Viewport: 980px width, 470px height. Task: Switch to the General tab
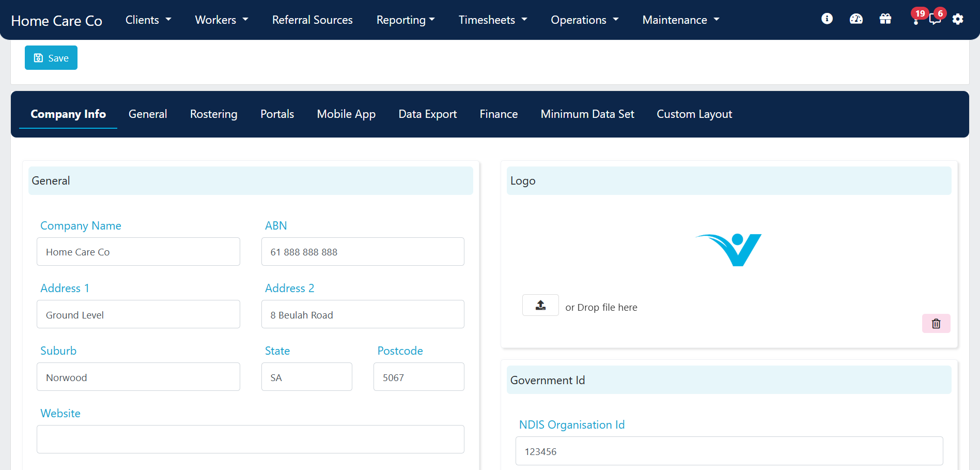tap(148, 114)
